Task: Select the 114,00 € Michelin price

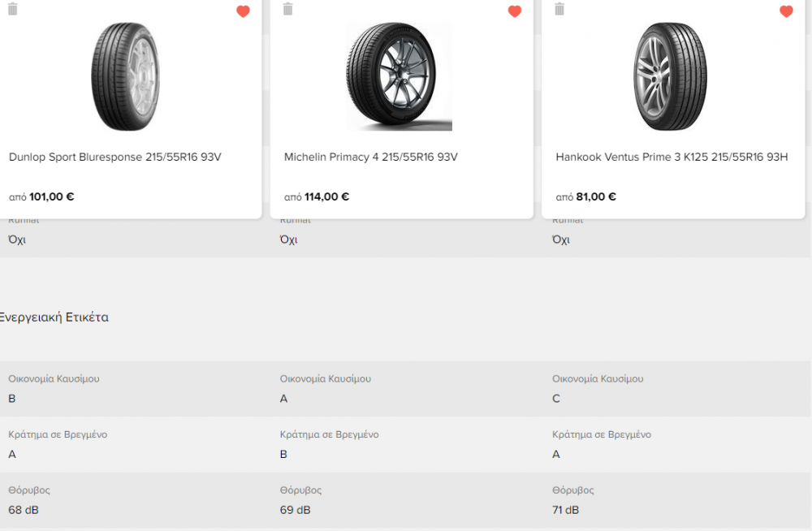Action: click(326, 196)
